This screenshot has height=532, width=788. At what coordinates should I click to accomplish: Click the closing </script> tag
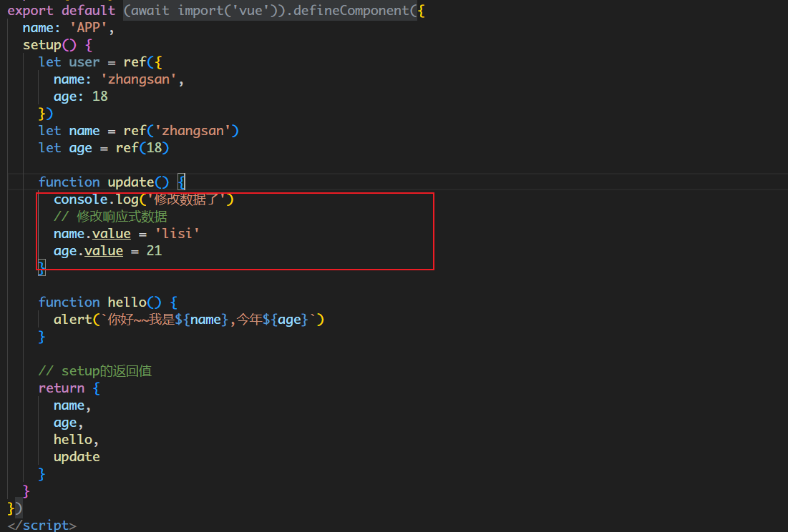click(42, 526)
